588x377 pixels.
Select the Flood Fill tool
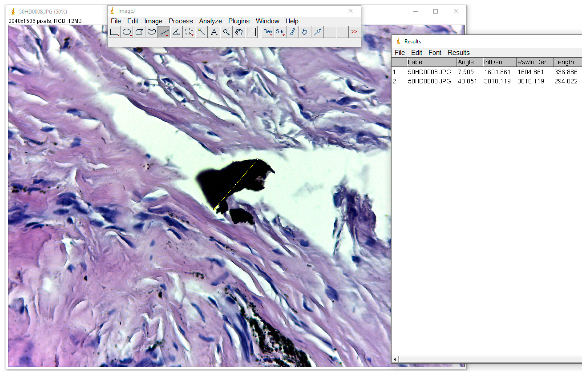pyautogui.click(x=306, y=32)
